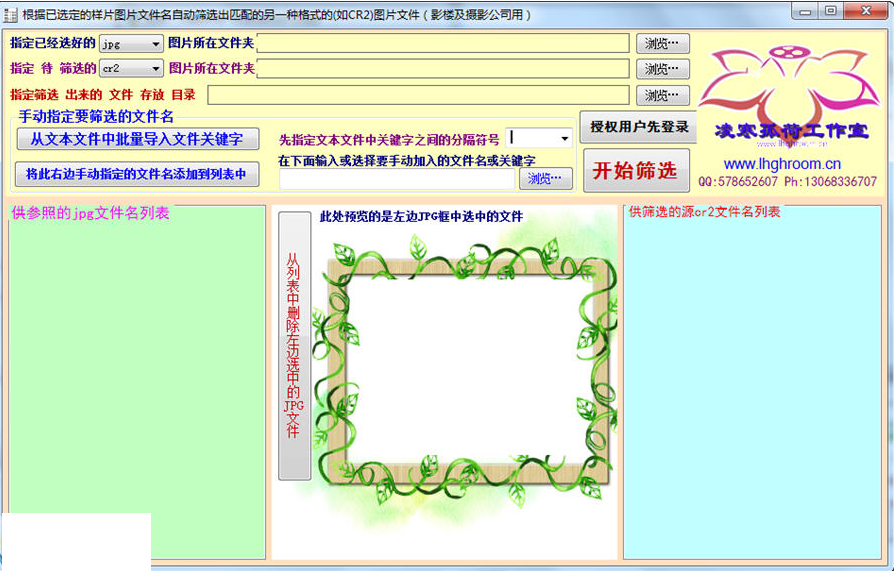
Task: Browse for a manual file name
Action: [x=545, y=179]
